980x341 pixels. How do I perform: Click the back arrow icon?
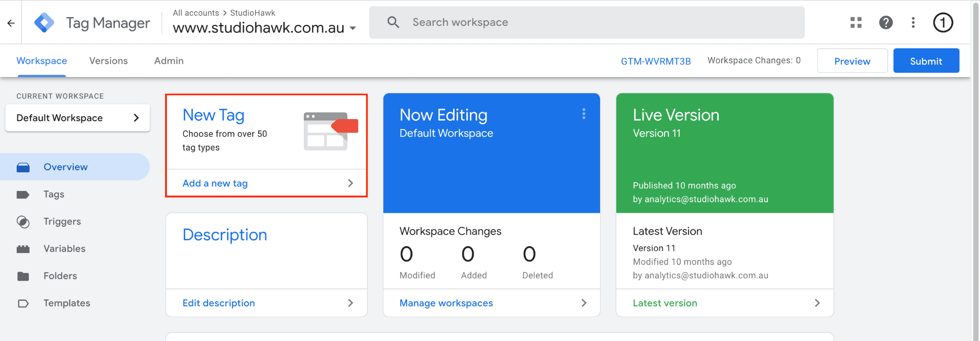(x=11, y=22)
